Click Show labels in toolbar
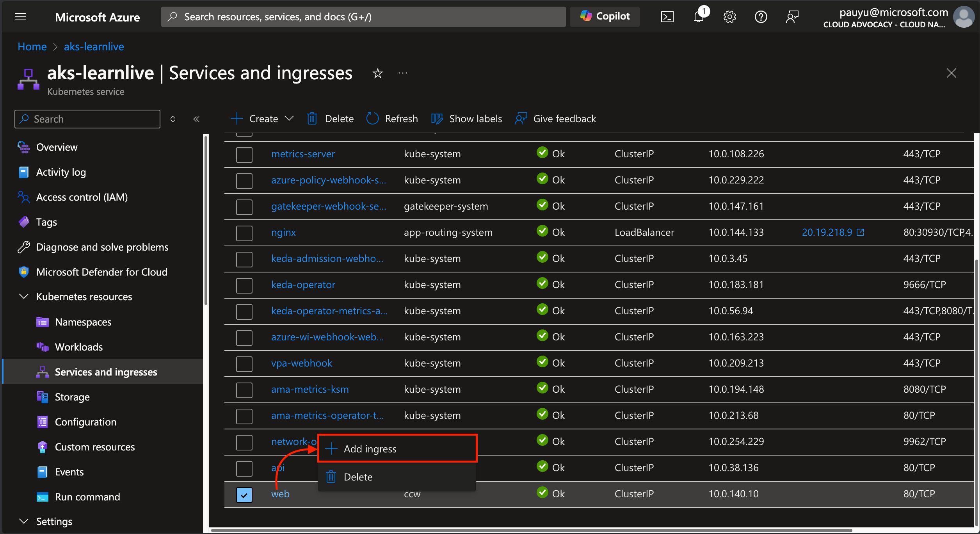The height and width of the screenshot is (534, 980). coord(467,119)
